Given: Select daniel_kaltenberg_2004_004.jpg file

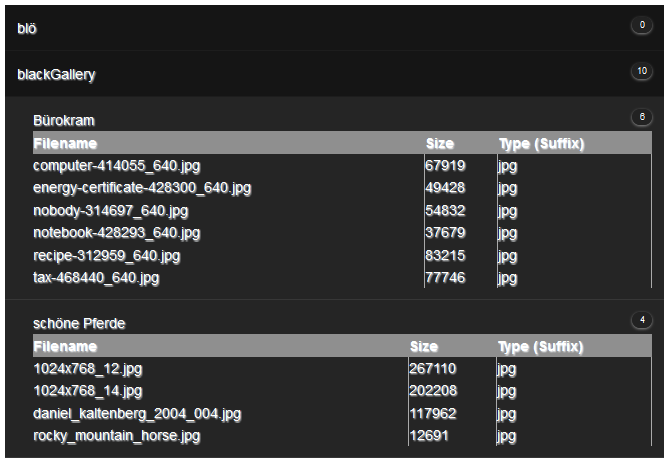Looking at the screenshot, I should click(x=137, y=413).
